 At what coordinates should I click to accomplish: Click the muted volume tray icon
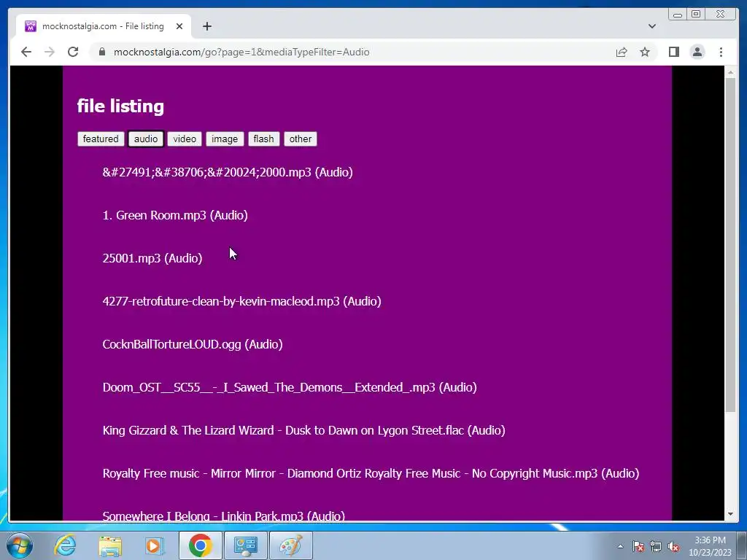[x=673, y=546]
